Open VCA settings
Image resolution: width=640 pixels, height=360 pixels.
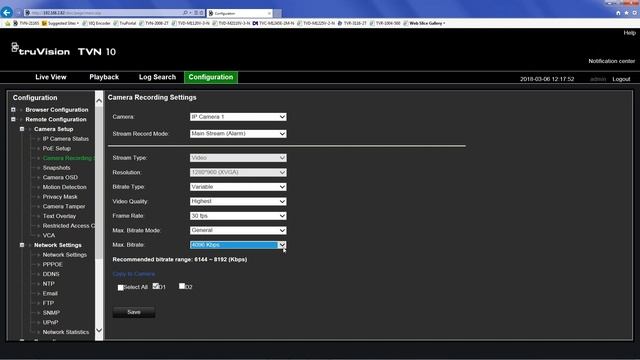click(49, 236)
